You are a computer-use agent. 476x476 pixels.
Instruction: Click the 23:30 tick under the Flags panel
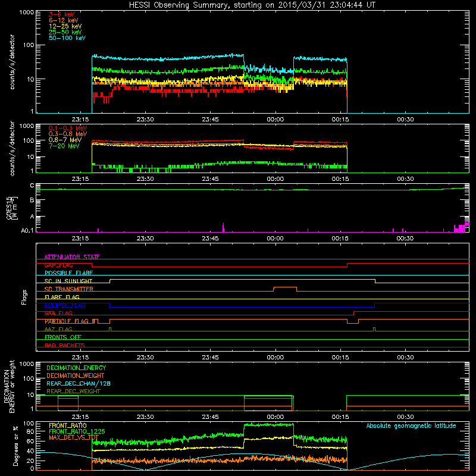pos(145,358)
